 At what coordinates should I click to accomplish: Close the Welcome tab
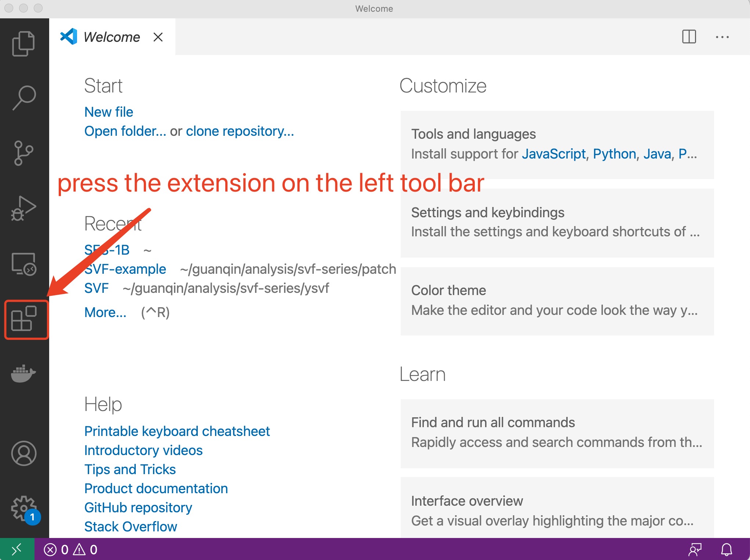158,37
